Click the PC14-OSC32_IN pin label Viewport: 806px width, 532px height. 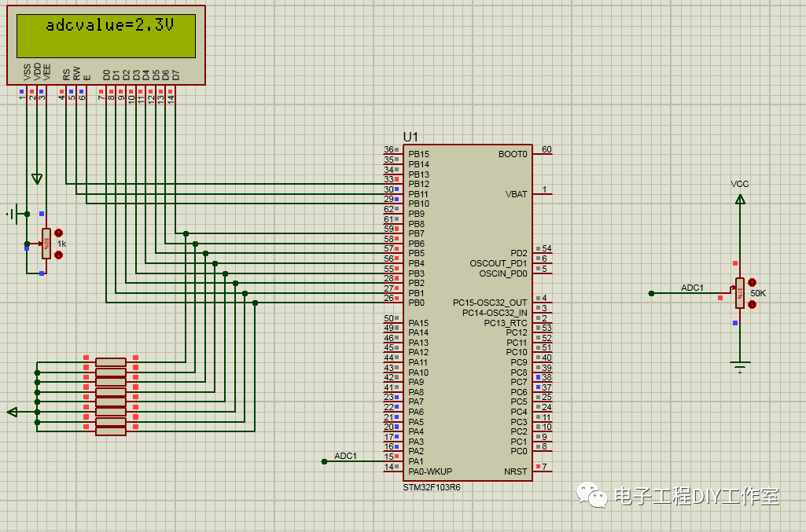pyautogui.click(x=495, y=313)
